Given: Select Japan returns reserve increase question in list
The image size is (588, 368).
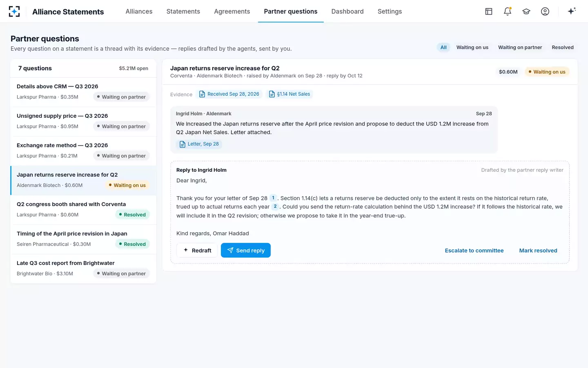Looking at the screenshot, I should click(83, 180).
